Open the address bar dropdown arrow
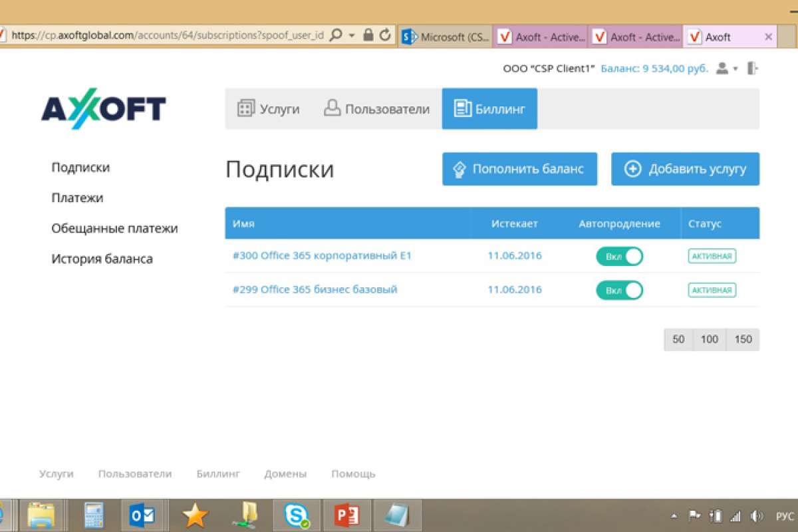Image resolution: width=798 pixels, height=532 pixels. [352, 35]
